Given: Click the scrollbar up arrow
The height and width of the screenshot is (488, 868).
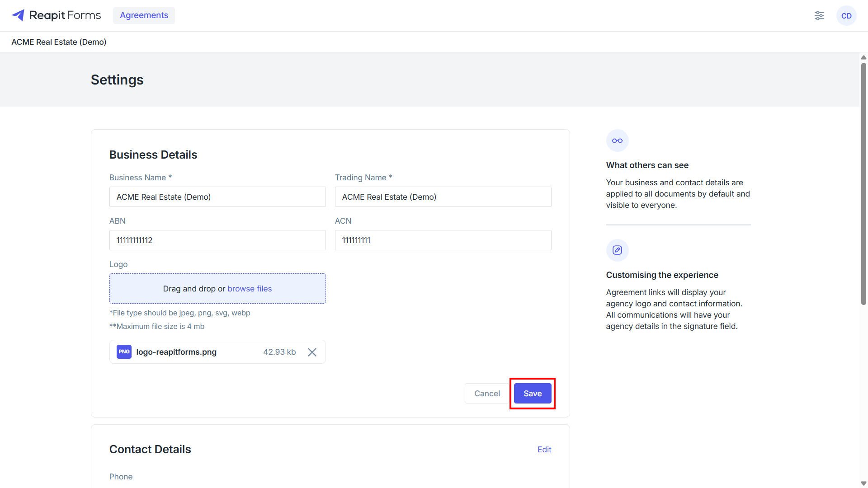Looking at the screenshot, I should click(863, 57).
